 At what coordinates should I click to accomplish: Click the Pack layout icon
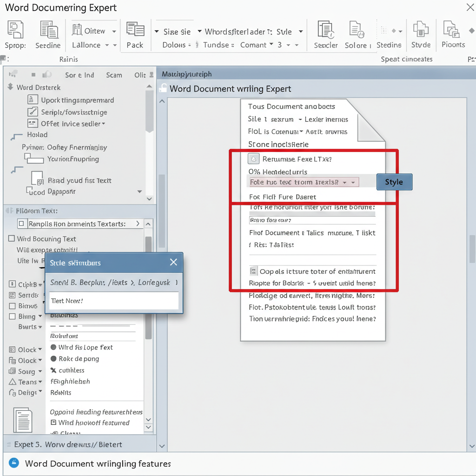click(x=135, y=29)
